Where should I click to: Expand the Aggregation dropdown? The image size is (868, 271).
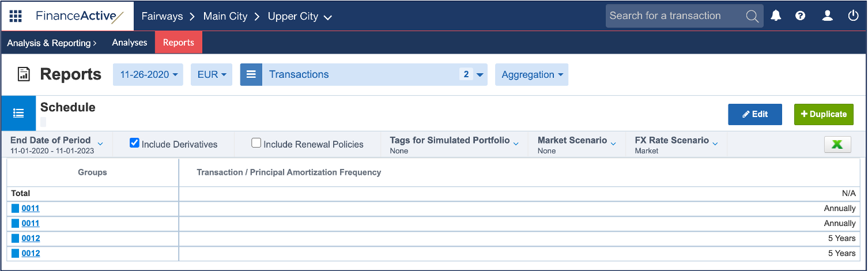pos(531,74)
